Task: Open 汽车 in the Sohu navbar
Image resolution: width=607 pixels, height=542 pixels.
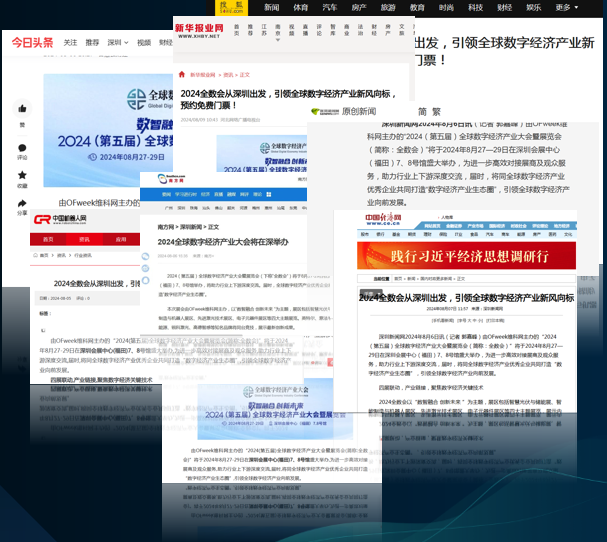Action: click(330, 7)
